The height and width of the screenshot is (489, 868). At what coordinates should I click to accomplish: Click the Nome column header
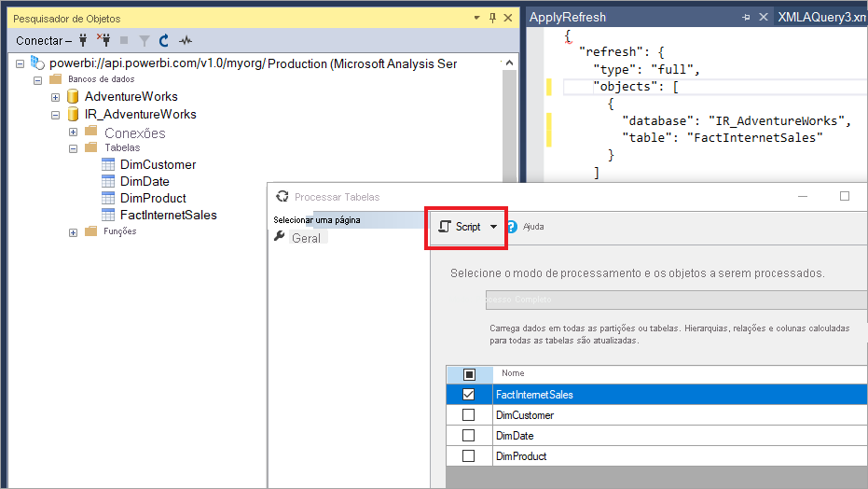click(680, 374)
